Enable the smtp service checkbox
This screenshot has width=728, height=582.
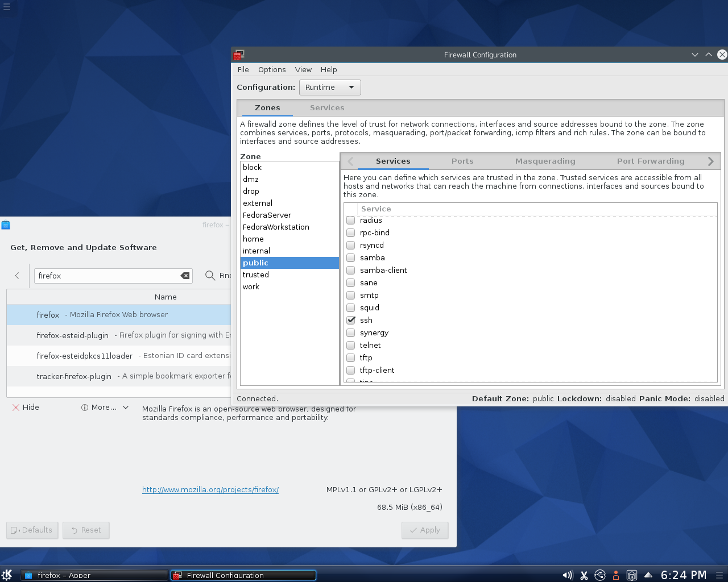pyautogui.click(x=351, y=295)
